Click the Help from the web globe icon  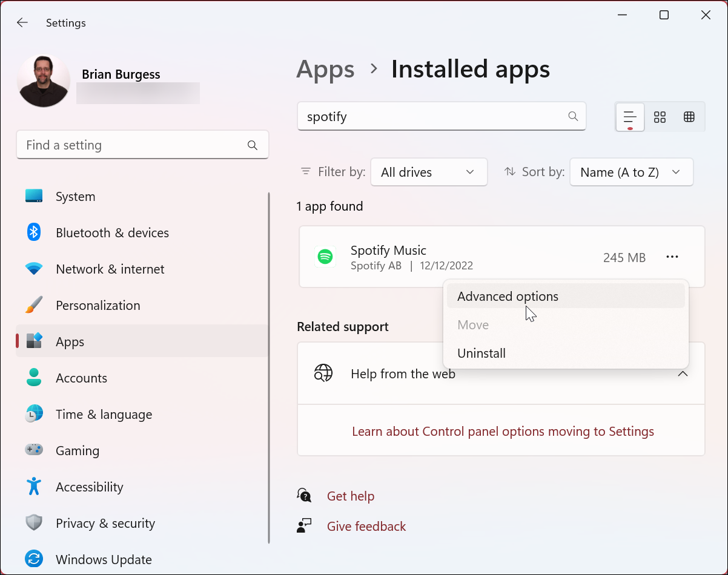tap(323, 373)
